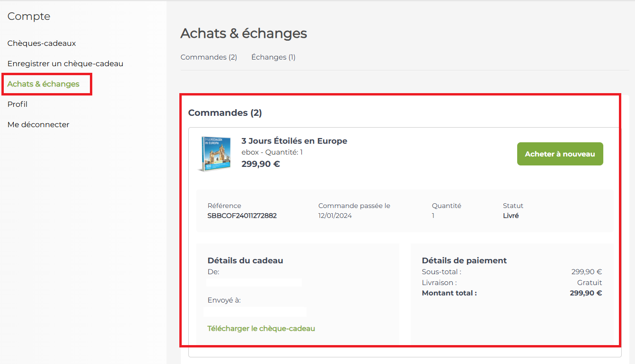Image resolution: width=635 pixels, height=364 pixels.
Task: Click the order date 12/01/2024
Action: 335,216
